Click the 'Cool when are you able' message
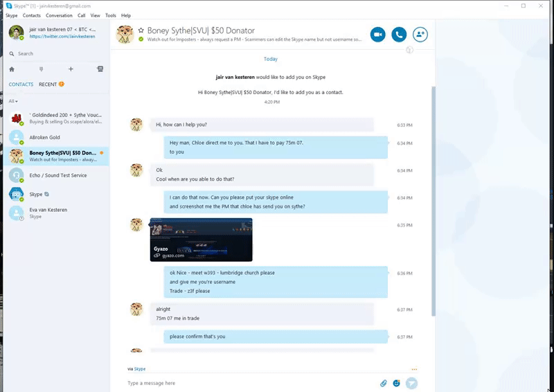The height and width of the screenshot is (392, 554). click(195, 179)
